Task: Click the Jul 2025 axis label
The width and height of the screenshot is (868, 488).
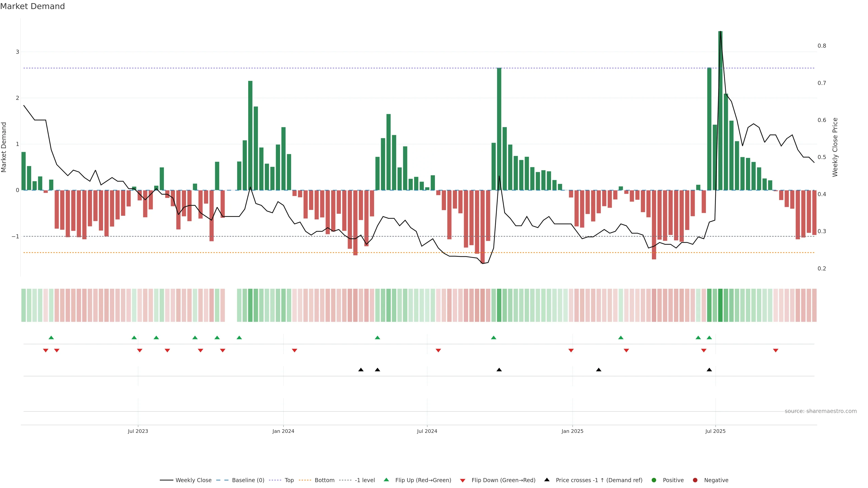Action: (x=715, y=431)
